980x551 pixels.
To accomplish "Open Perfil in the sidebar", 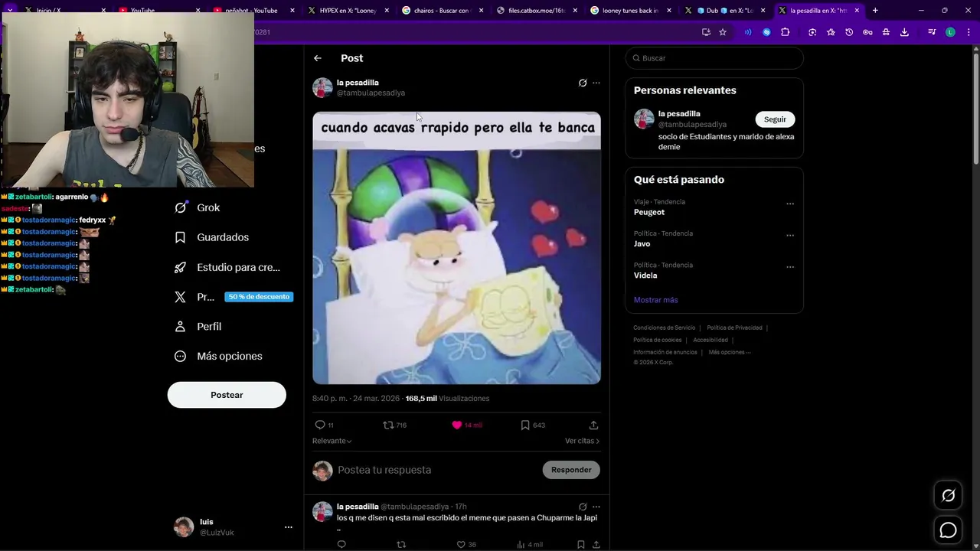I will (x=198, y=326).
